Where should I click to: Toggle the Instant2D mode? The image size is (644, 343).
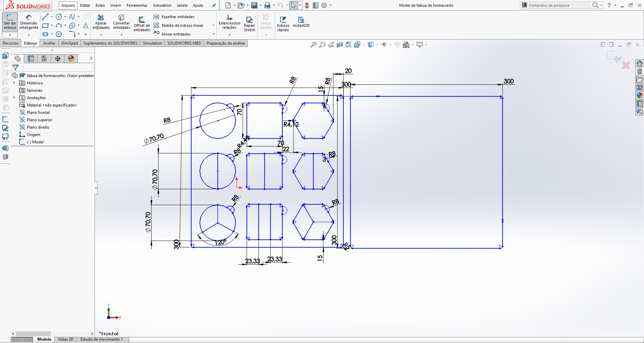click(x=301, y=22)
